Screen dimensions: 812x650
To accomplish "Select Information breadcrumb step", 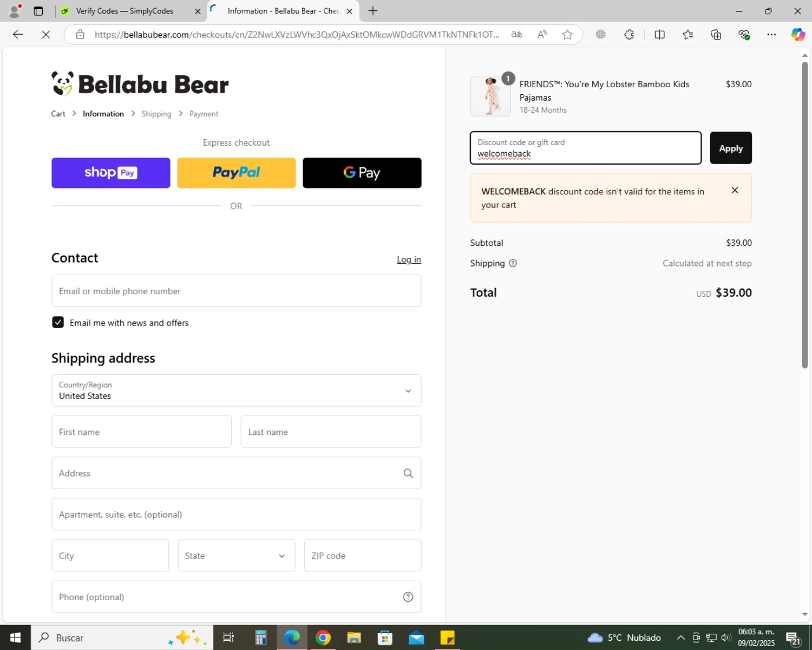I will coord(103,114).
